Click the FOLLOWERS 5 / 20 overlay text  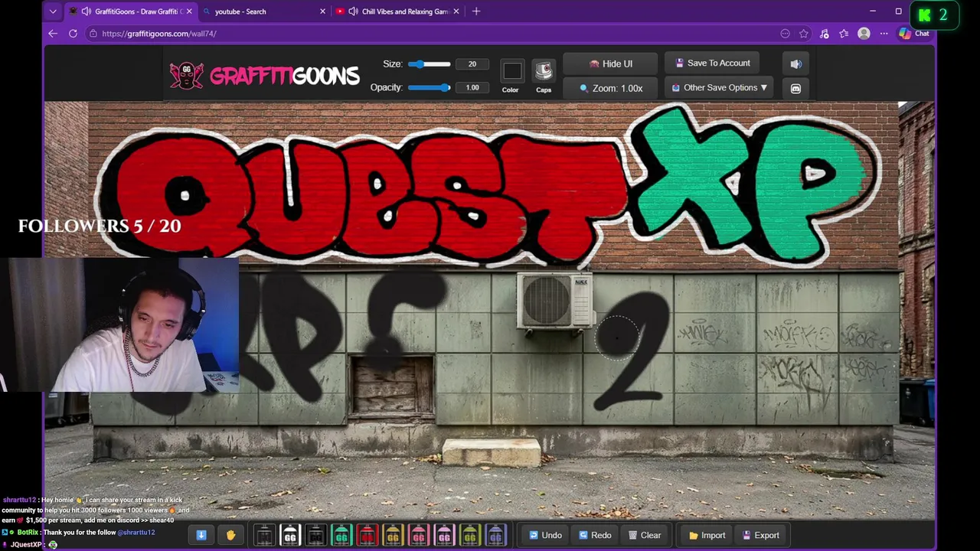click(x=100, y=226)
